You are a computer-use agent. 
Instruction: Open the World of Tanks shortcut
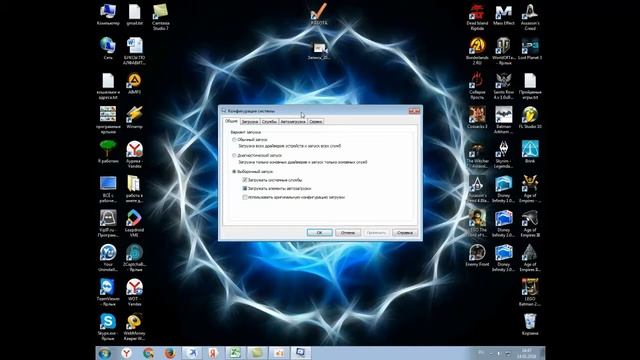tap(504, 51)
